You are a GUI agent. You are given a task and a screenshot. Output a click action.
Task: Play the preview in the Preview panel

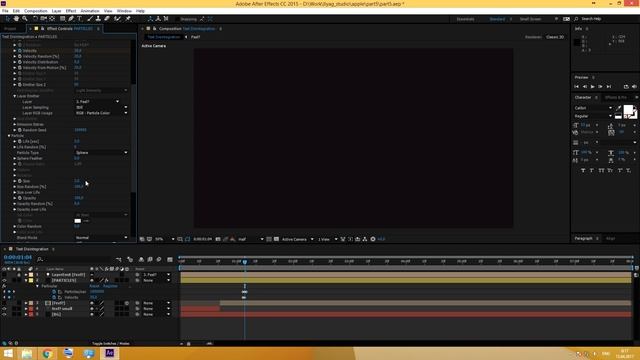592,87
